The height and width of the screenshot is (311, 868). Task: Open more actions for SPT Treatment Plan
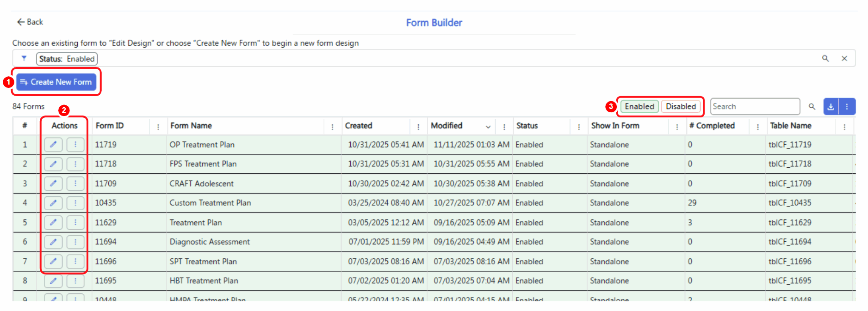click(75, 262)
